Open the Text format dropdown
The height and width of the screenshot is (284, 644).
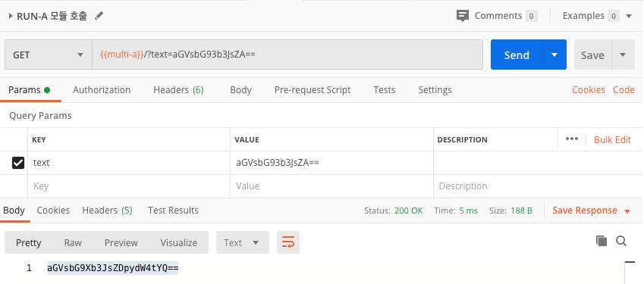242,242
